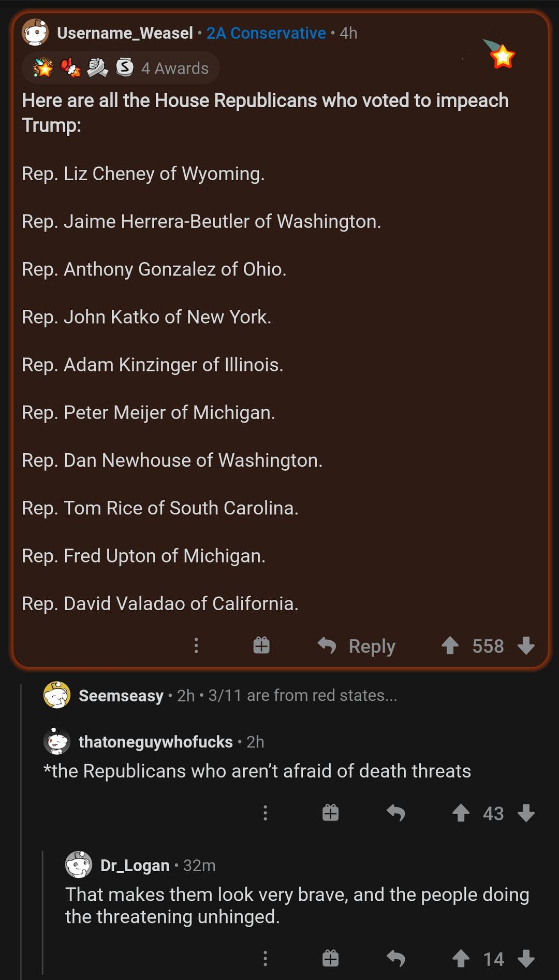The image size is (559, 980).
Task: Open more options for Username_Weasel's comment
Action: (196, 645)
